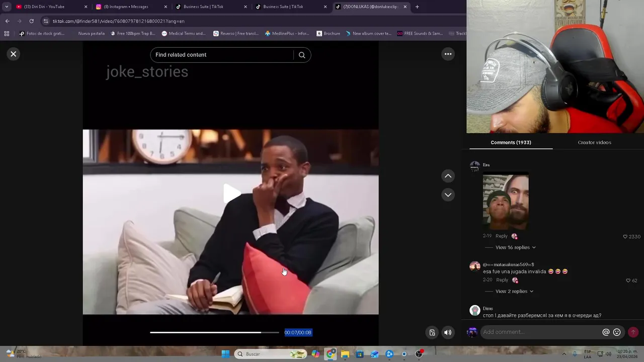Click the taskbar Buscar search box

[x=271, y=354]
